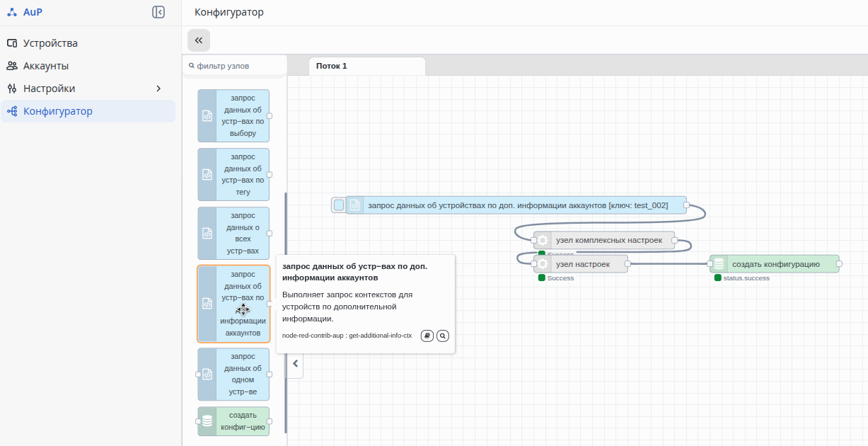
Task: Click module name node-red-contrib-aup : get-additional-info-ctx
Action: coord(347,336)
